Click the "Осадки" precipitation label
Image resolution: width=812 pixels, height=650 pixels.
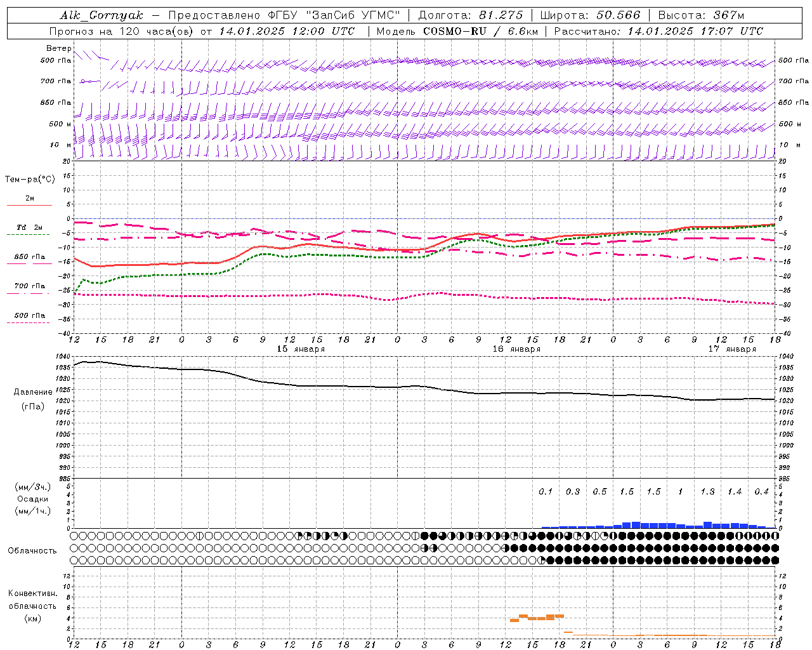33,499
